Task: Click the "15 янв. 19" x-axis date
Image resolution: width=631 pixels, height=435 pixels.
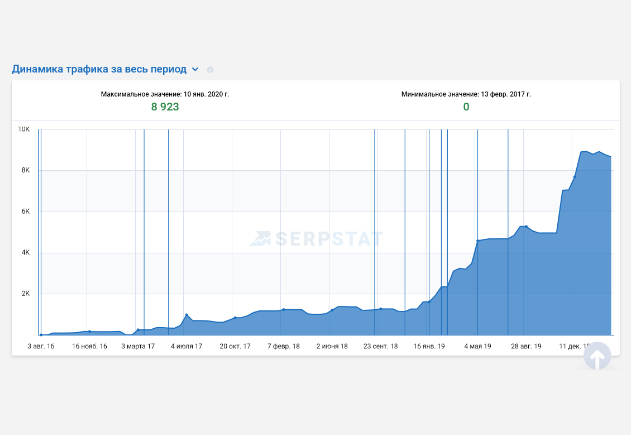Action: click(429, 346)
